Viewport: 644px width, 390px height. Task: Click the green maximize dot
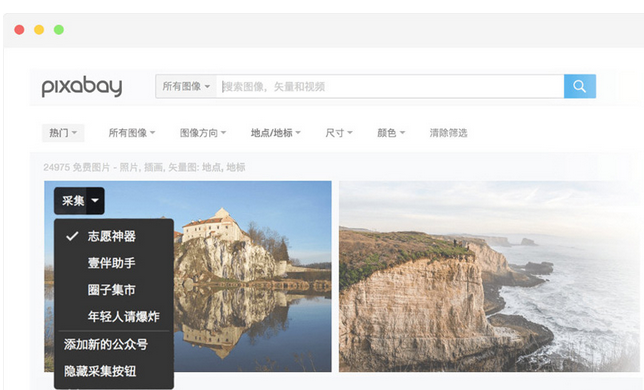59,30
